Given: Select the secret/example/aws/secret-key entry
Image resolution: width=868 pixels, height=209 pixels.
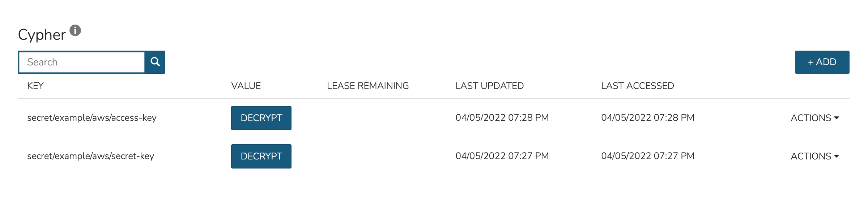Looking at the screenshot, I should tap(91, 156).
